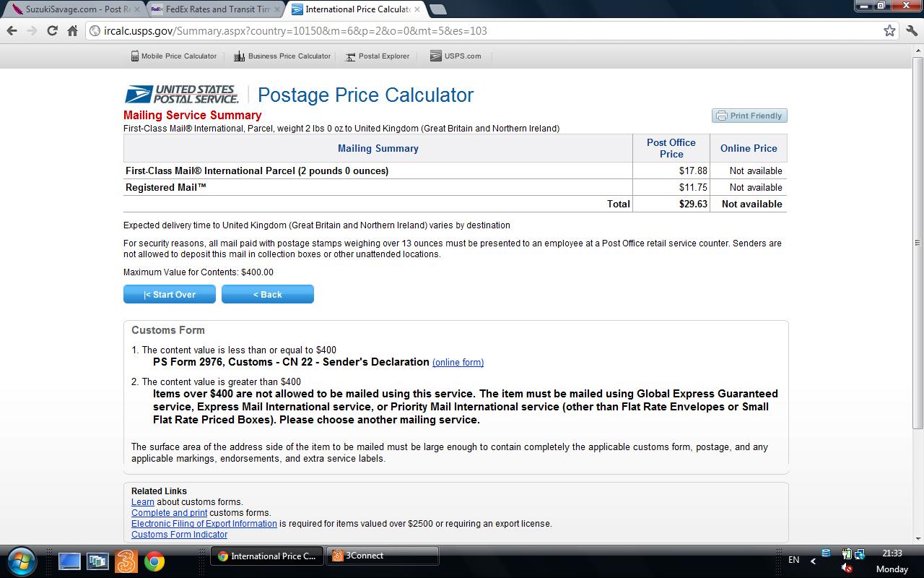
Task: Open the PS Form 2976 online form link
Action: click(x=458, y=363)
